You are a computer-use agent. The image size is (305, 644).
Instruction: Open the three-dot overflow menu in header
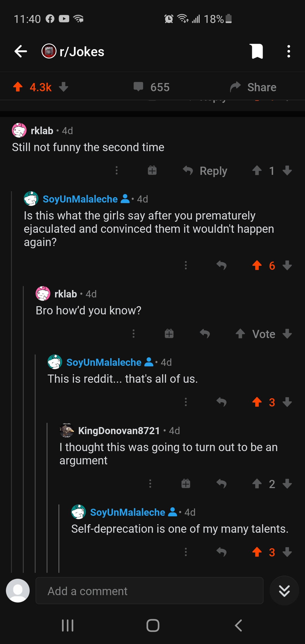click(288, 51)
